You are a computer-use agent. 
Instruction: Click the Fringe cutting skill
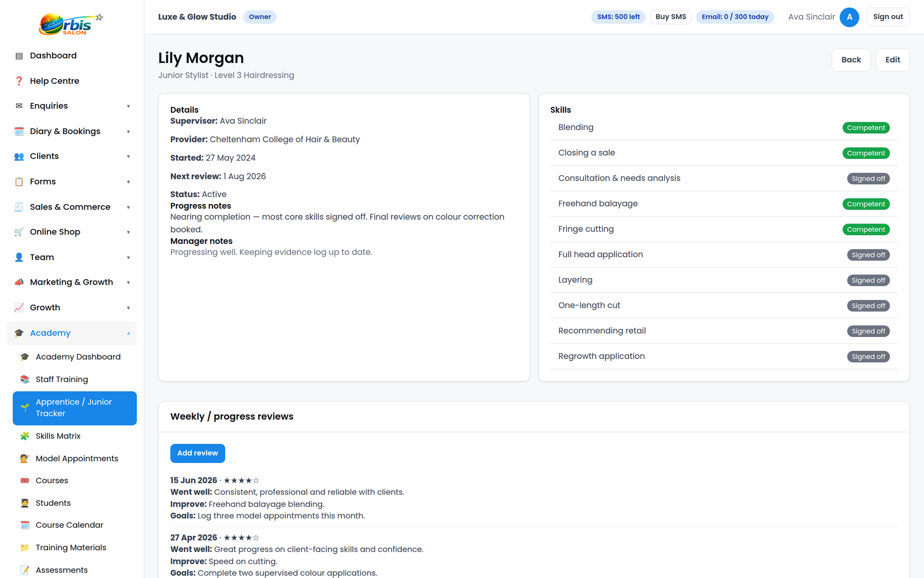(x=724, y=229)
